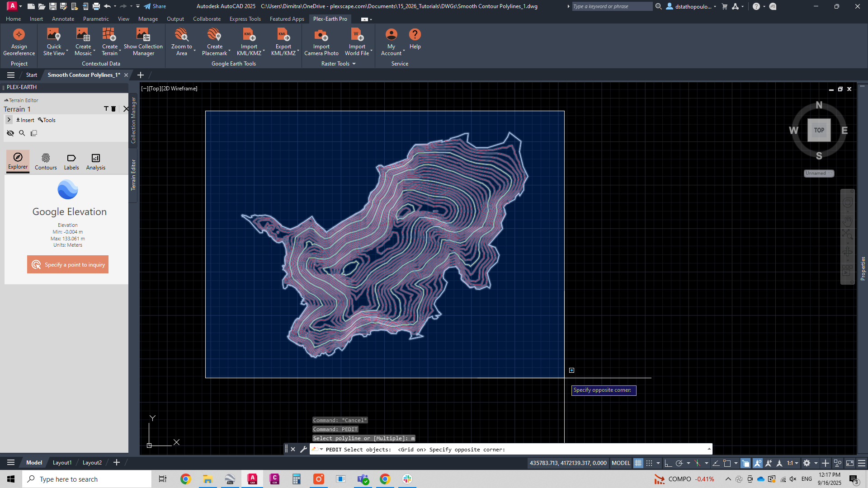Click the keyword search field
Image resolution: width=868 pixels, height=488 pixels.
click(612, 6)
